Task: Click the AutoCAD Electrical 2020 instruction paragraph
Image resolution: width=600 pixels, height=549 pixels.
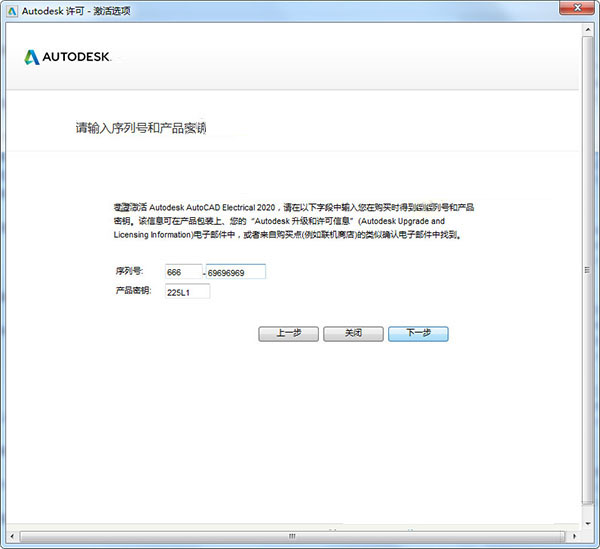Action: point(294,220)
